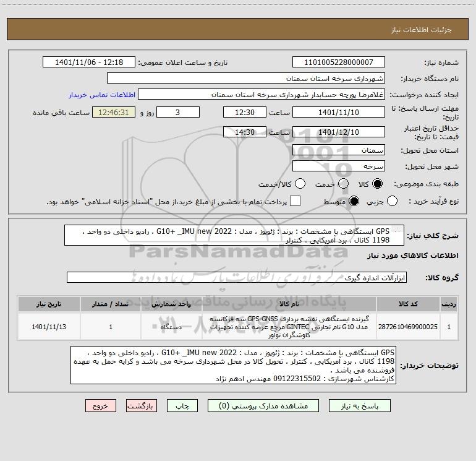Click the quantity cell showing 1
The height and width of the screenshot is (461, 476).
[111, 327]
